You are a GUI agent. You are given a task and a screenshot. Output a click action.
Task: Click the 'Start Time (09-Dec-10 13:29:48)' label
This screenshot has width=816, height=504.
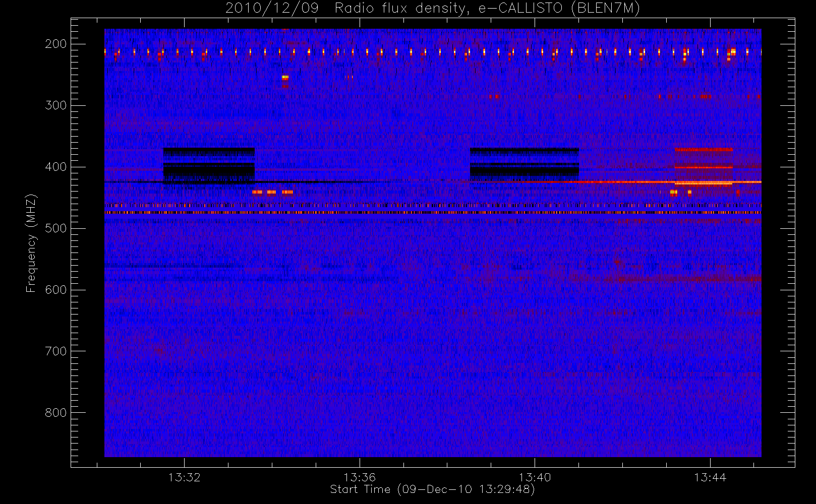pos(432,489)
